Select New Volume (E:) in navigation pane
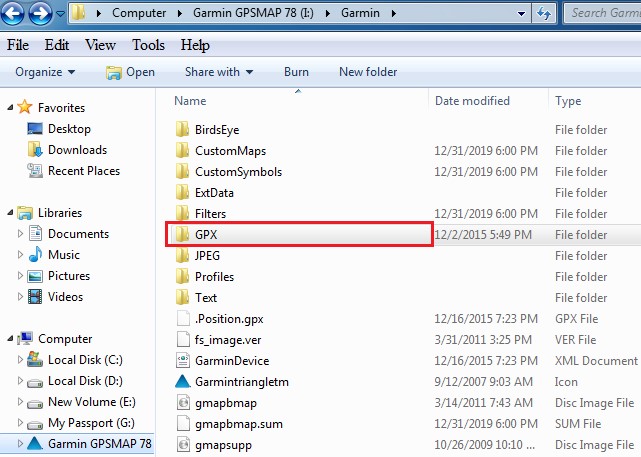The width and height of the screenshot is (641, 457). (x=81, y=401)
